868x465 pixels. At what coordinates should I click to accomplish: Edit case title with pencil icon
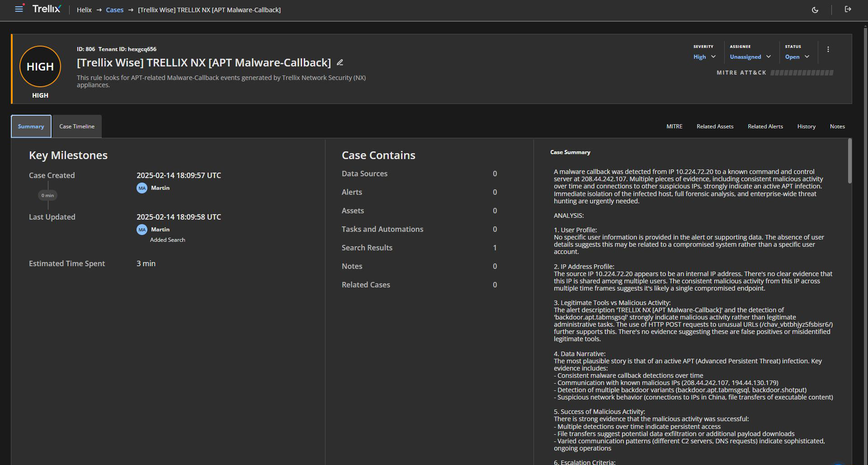point(340,63)
